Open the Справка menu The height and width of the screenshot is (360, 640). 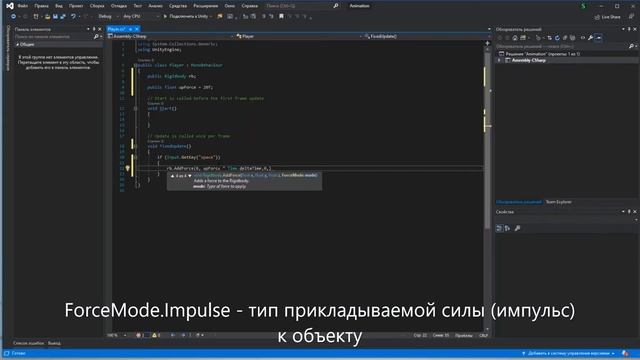(249, 6)
